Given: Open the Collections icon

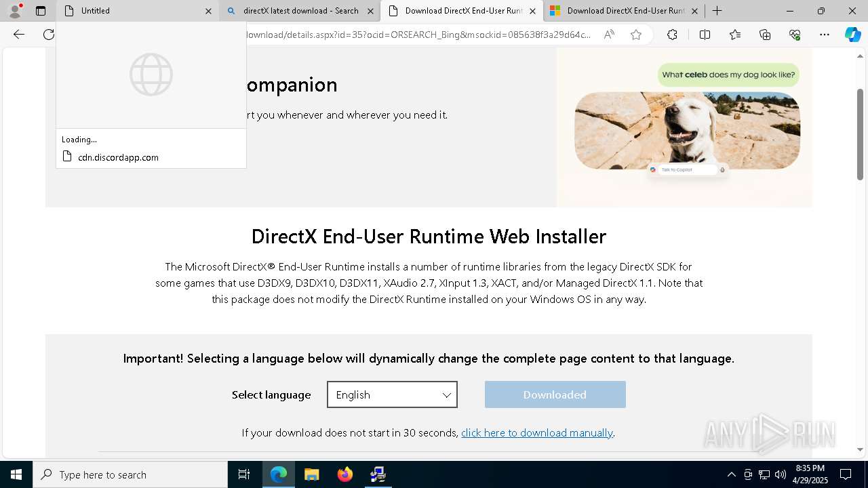Looking at the screenshot, I should (x=765, y=35).
